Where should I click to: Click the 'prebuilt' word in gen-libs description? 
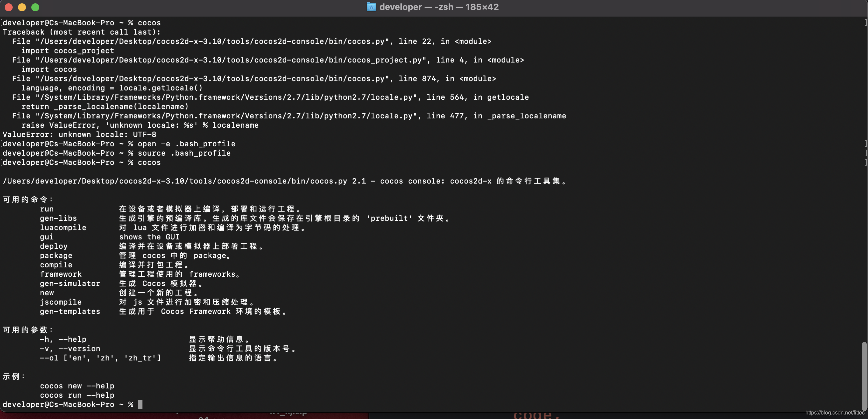[x=389, y=218]
